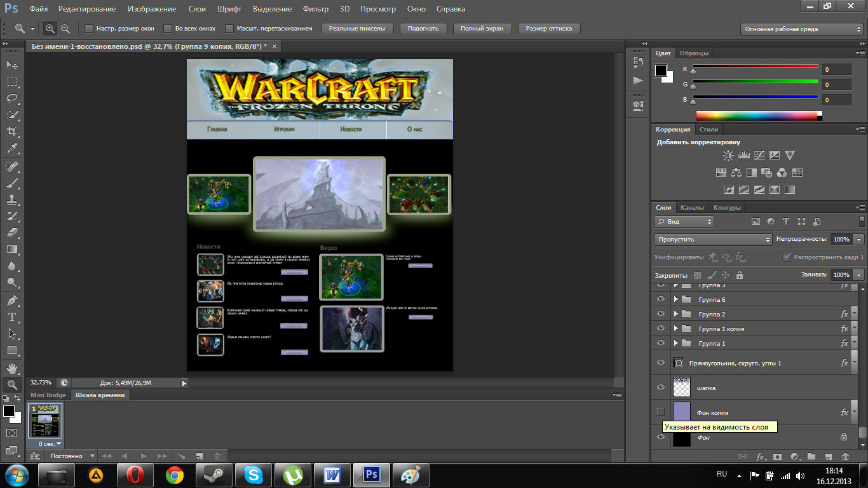
Task: Select the Clone Stamp tool
Action: tap(12, 199)
